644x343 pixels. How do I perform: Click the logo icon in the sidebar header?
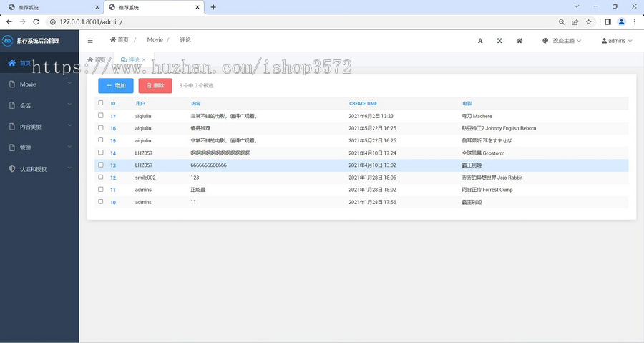7,41
